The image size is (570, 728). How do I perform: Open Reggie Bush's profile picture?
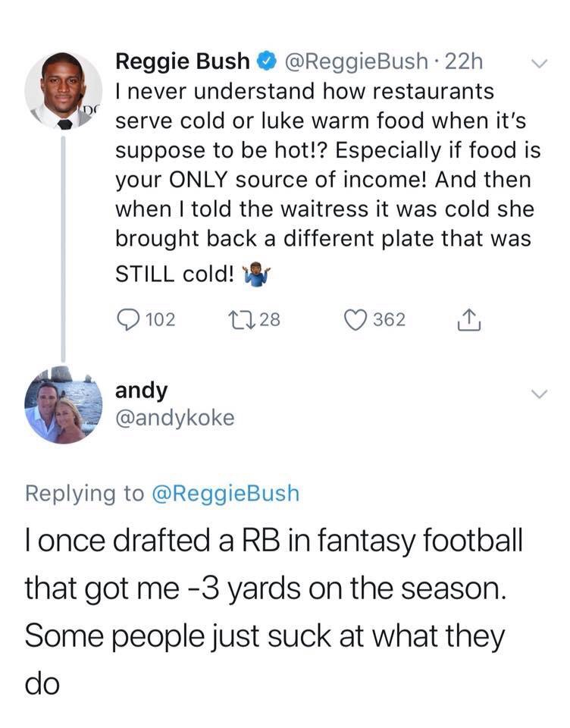(x=63, y=89)
